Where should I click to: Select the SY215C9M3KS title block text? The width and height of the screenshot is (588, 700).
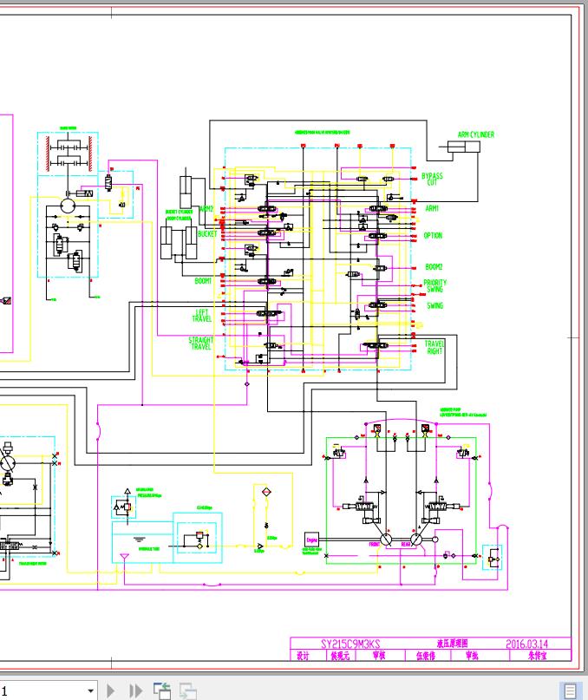pos(350,644)
